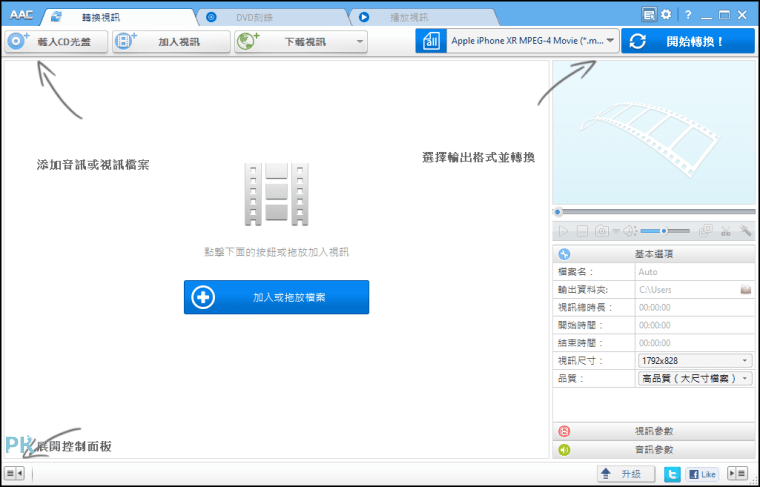760x487 pixels.
Task: Open the 視訊尺寸 1792x828 dropdown
Action: click(695, 361)
